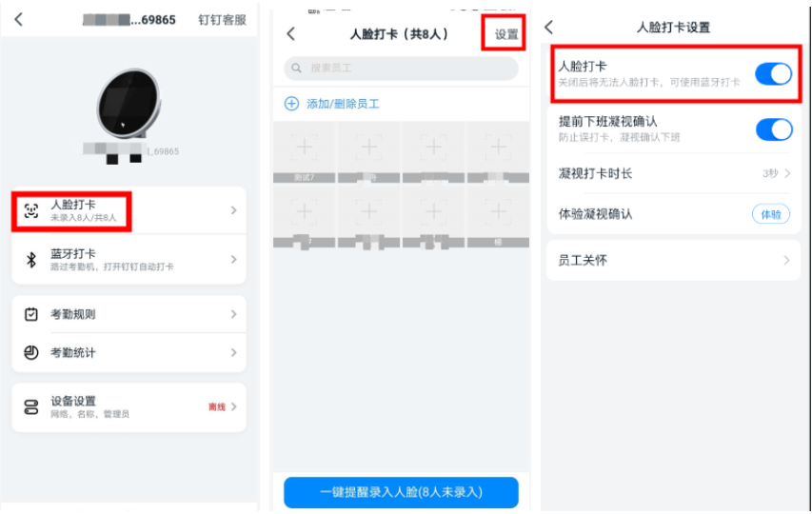This screenshot has height=514, width=812.
Task: Expand 凝视打卡时长 showing 3秒
Action: 674,173
